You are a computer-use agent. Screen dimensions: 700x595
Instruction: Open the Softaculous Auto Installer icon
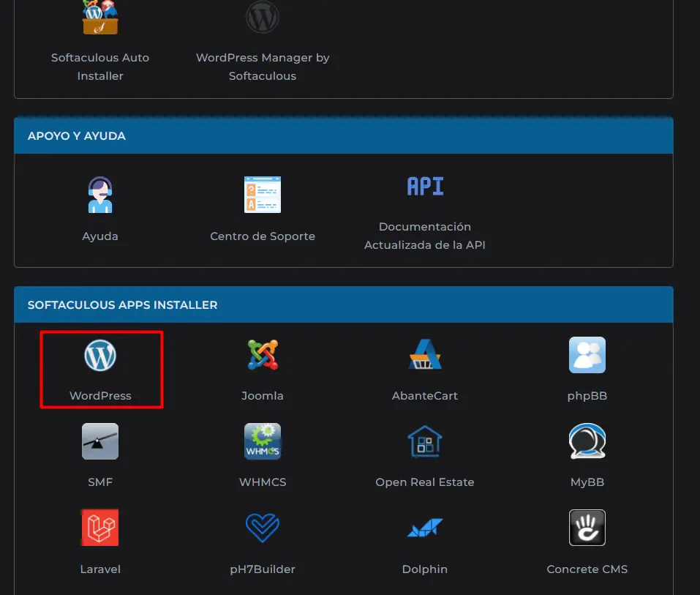[100, 17]
